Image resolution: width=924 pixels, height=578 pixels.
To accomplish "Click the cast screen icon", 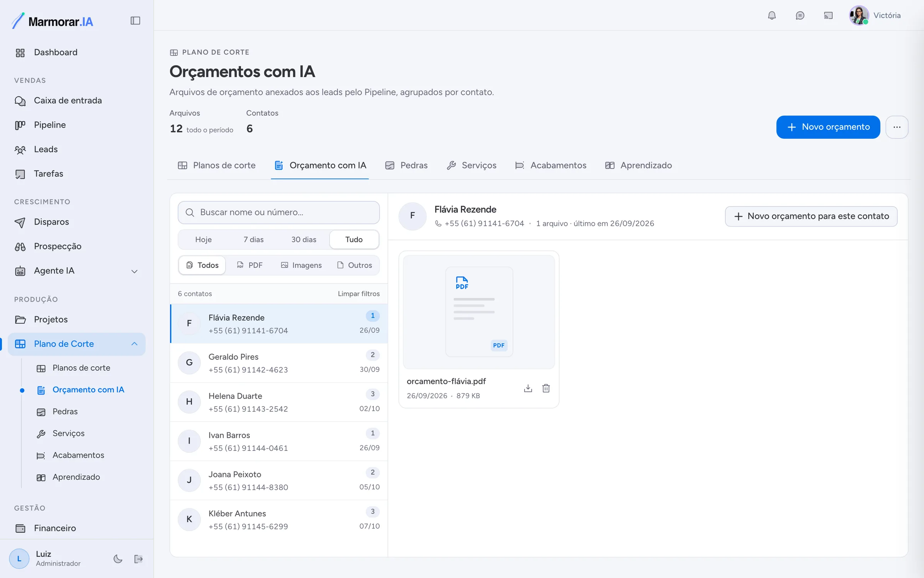I will pyautogui.click(x=828, y=15).
